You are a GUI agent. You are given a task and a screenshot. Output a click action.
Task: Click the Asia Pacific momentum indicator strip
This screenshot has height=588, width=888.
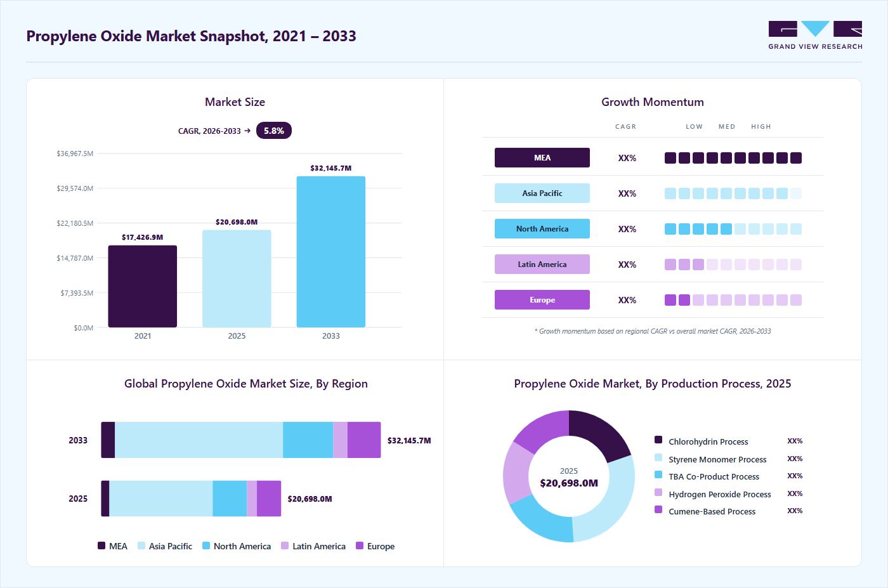(x=733, y=193)
